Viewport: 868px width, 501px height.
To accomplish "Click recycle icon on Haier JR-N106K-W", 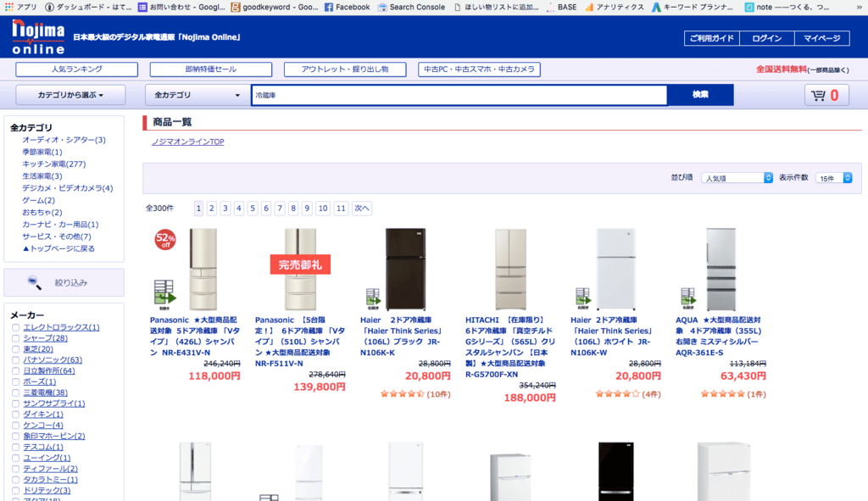I will click(583, 299).
